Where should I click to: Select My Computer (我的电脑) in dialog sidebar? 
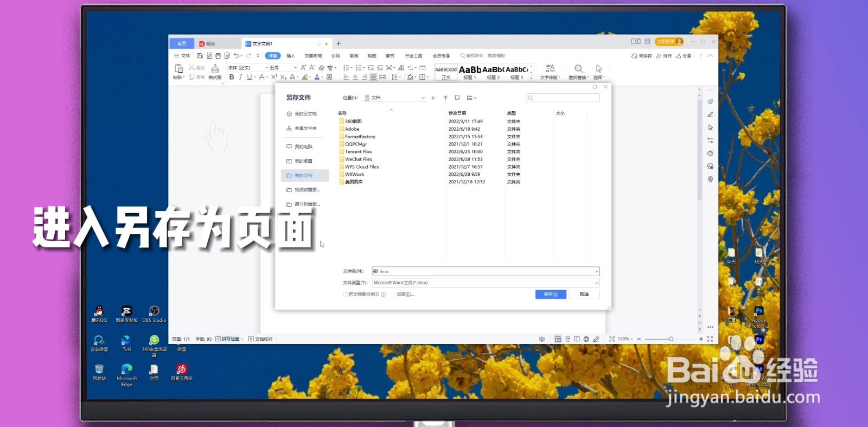click(299, 147)
